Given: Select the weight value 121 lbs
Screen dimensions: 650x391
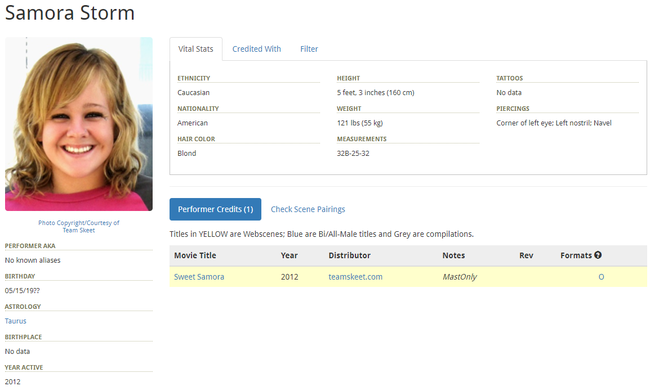Looking at the screenshot, I should pos(359,123).
